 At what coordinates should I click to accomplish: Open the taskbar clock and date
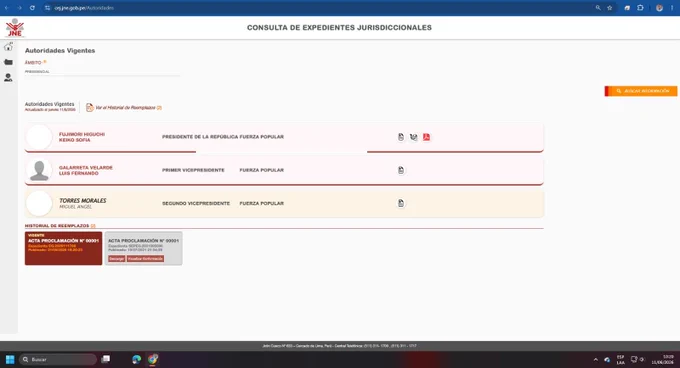pyautogui.click(x=662, y=359)
